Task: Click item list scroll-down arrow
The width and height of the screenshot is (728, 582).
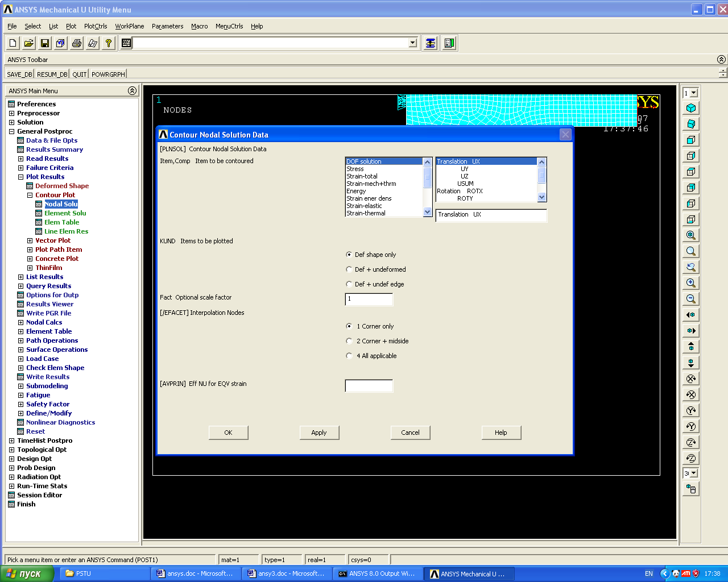Action: [x=428, y=212]
